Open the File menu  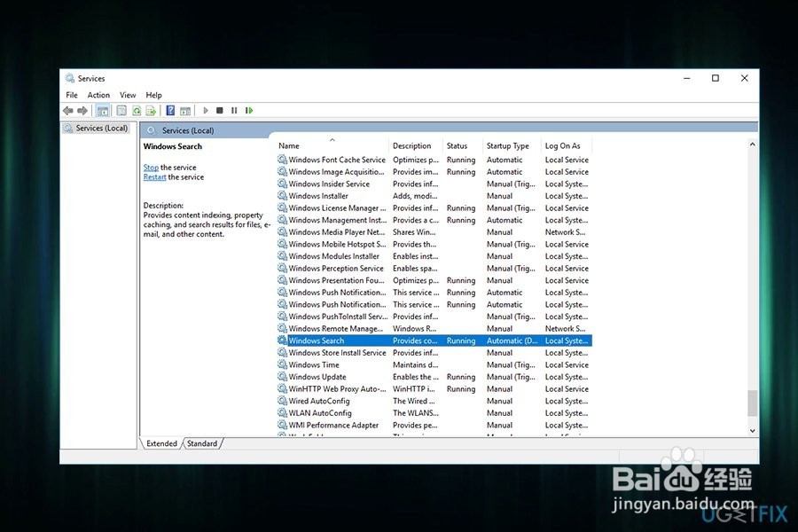pos(72,95)
